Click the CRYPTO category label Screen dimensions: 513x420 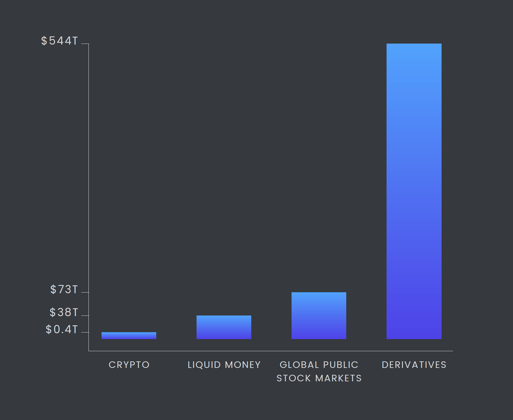(129, 365)
